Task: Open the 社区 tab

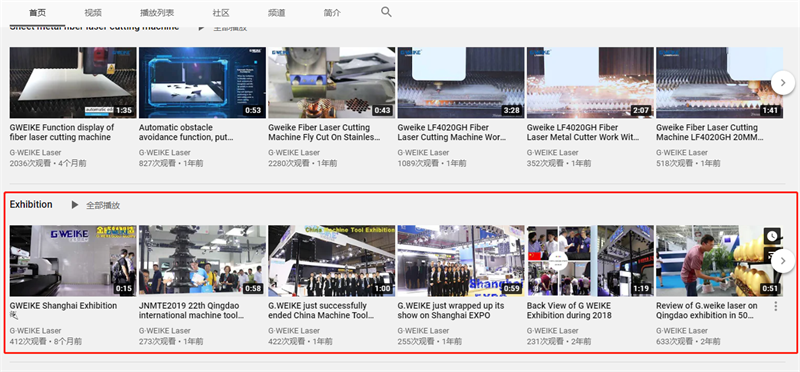Action: point(221,13)
